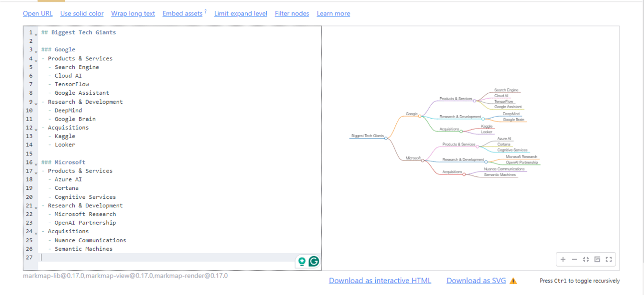Toggle Google's Products & Services node circle

click(475, 101)
